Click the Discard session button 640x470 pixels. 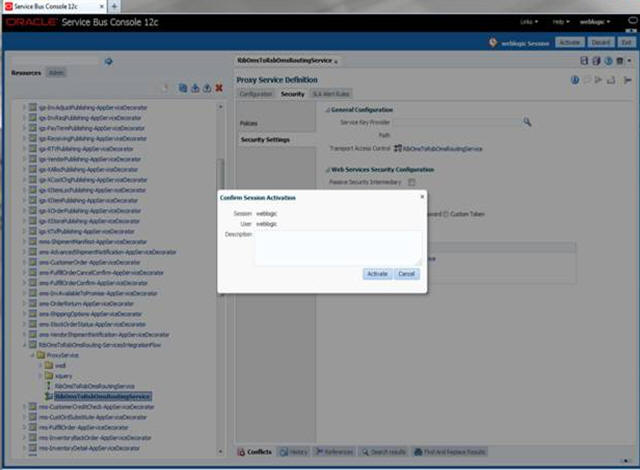pos(600,42)
